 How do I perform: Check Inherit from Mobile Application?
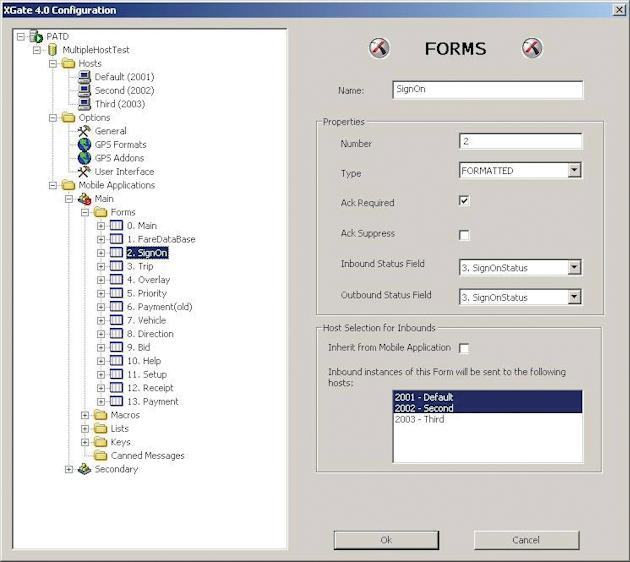pos(464,348)
